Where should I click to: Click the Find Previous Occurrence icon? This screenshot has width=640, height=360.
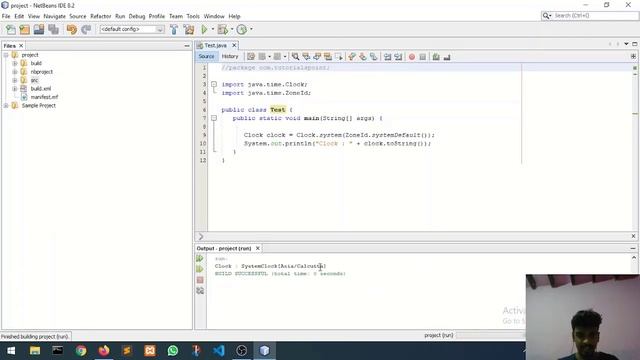coord(306,57)
